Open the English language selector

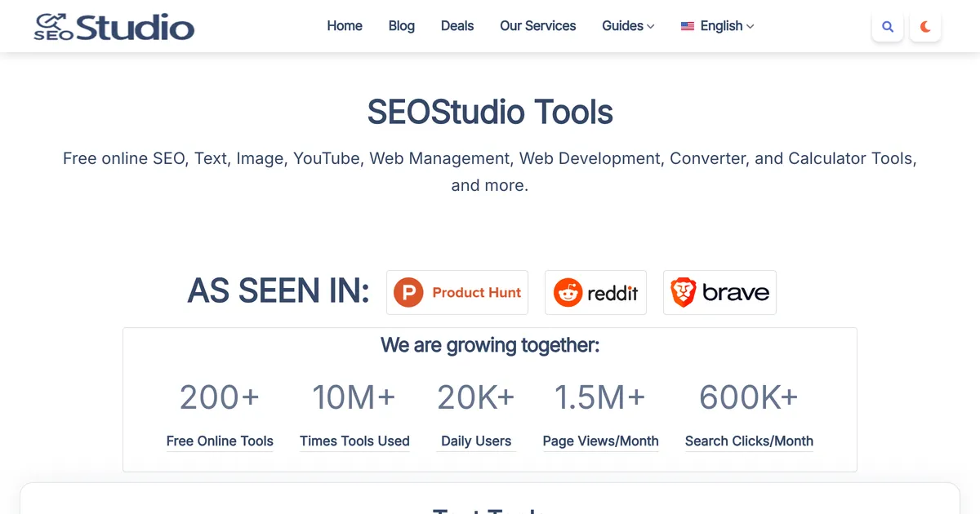[717, 25]
